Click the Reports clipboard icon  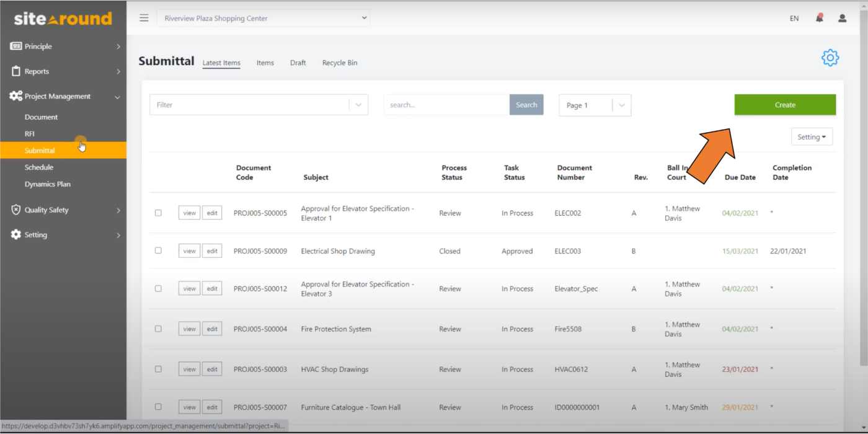(x=16, y=71)
